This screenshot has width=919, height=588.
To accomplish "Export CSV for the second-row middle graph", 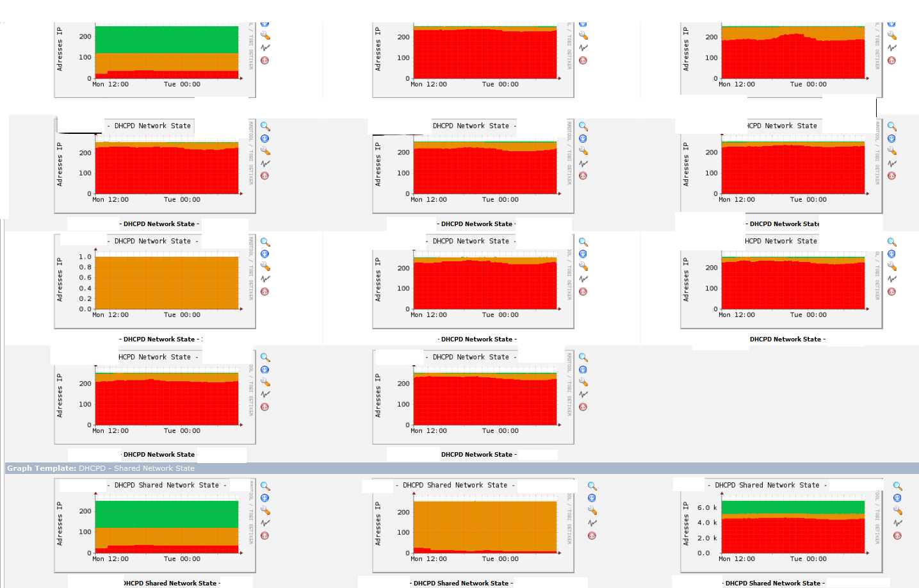I will pyautogui.click(x=583, y=139).
